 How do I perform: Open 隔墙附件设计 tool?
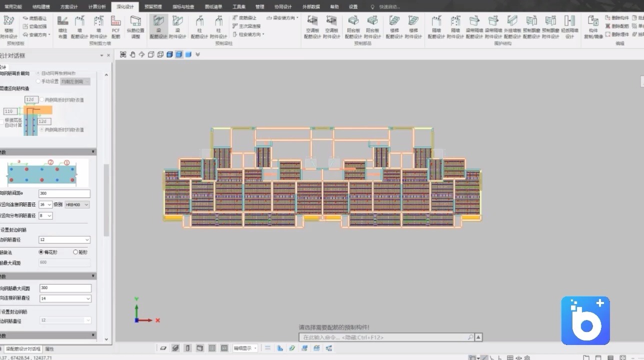coord(455,26)
